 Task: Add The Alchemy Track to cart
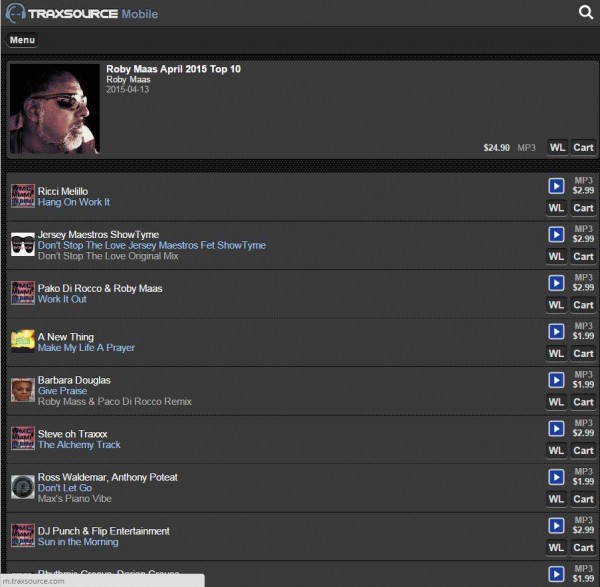pyautogui.click(x=583, y=451)
